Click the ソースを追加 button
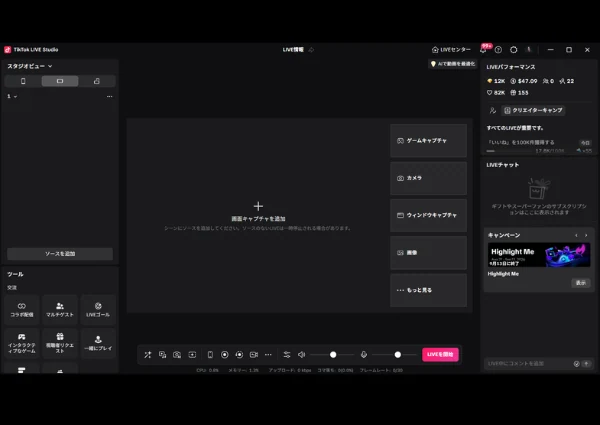Image resolution: width=600 pixels, height=425 pixels. (x=60, y=254)
